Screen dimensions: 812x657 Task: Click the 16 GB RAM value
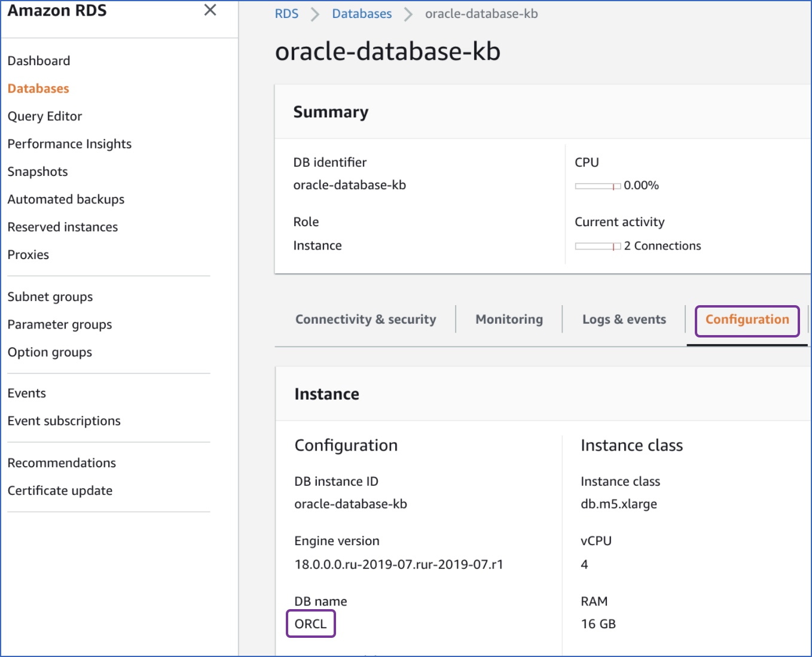(599, 624)
